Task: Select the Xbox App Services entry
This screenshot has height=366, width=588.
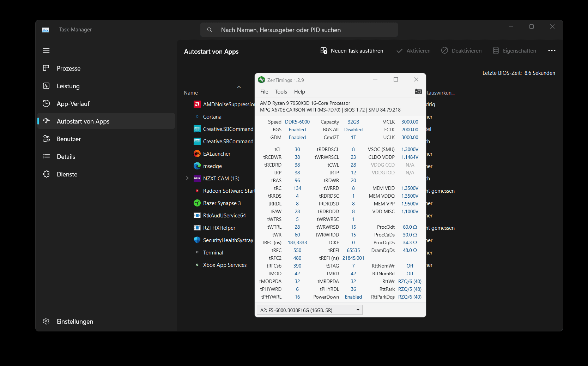Action: pos(225,265)
